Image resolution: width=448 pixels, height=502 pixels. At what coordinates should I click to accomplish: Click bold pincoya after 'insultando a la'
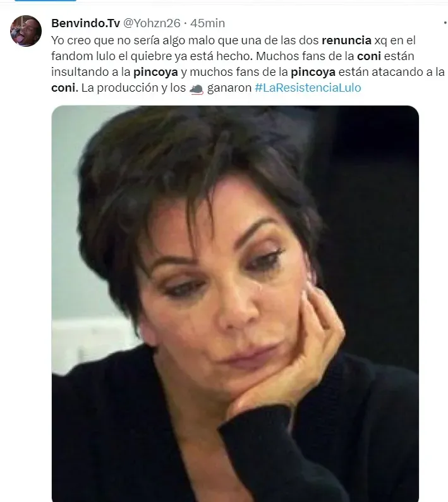pyautogui.click(x=155, y=72)
